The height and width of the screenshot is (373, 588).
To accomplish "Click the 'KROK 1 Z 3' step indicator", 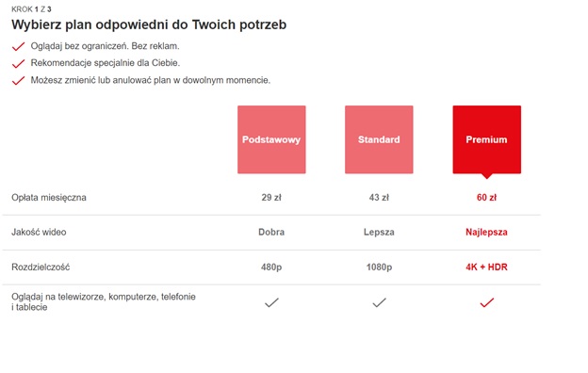I will (31, 9).
